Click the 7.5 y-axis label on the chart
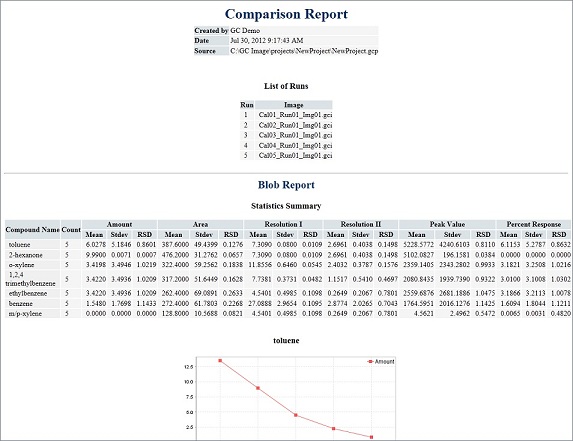 (x=189, y=397)
